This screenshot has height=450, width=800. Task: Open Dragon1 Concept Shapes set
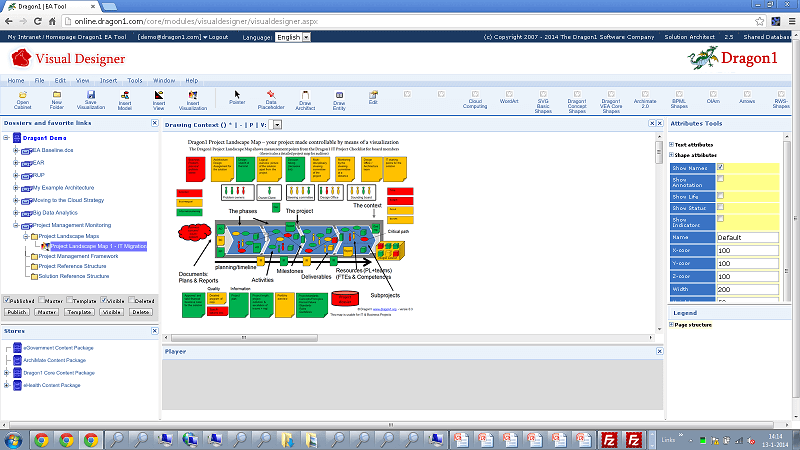click(577, 102)
